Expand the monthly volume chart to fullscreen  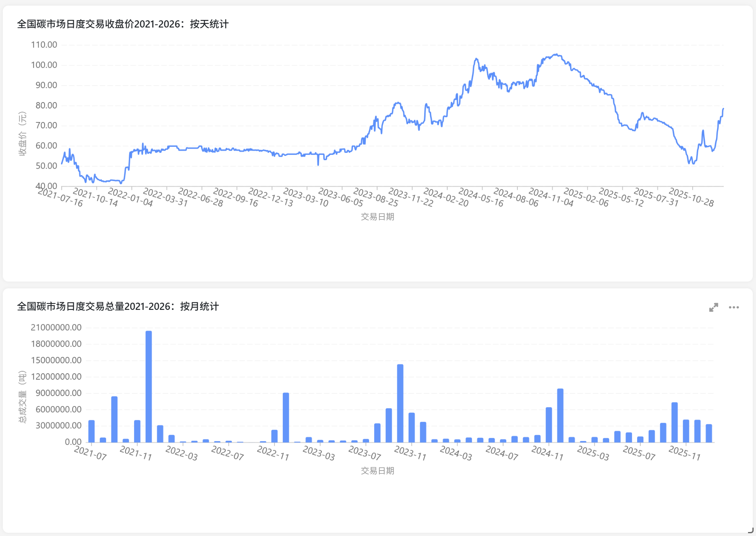click(x=713, y=307)
